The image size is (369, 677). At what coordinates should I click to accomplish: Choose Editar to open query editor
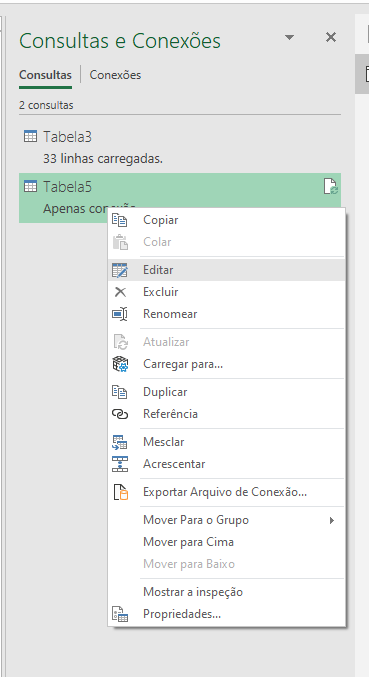[x=227, y=270]
